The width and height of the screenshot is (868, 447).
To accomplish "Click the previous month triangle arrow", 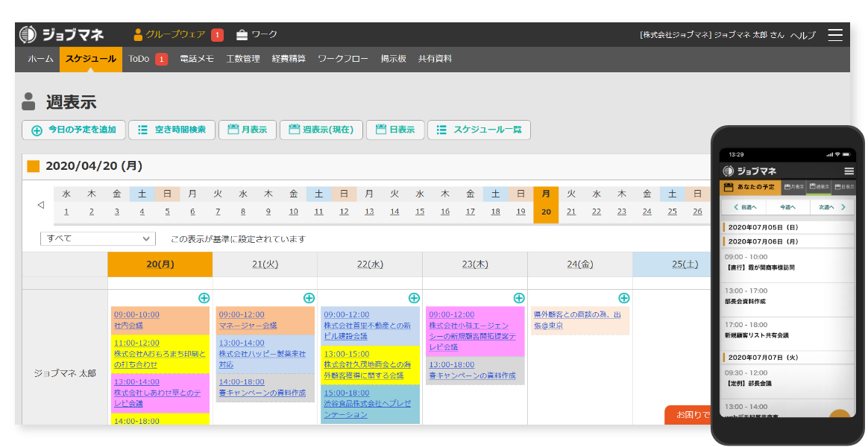I will pos(40,205).
